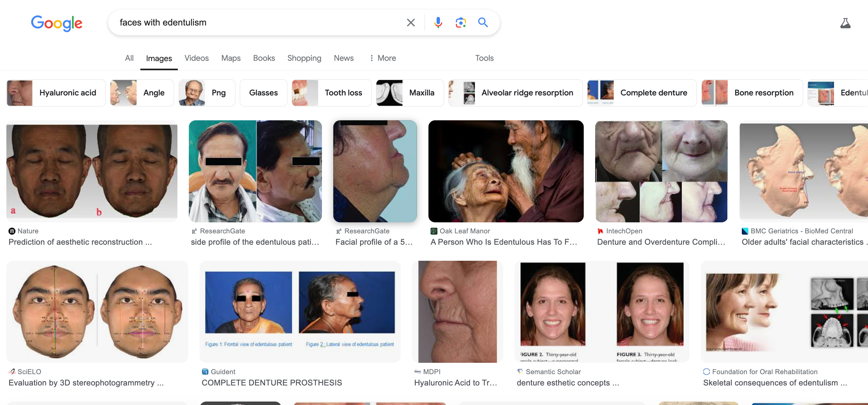This screenshot has height=405, width=868.
Task: Open Google Lens image search
Action: (x=460, y=22)
